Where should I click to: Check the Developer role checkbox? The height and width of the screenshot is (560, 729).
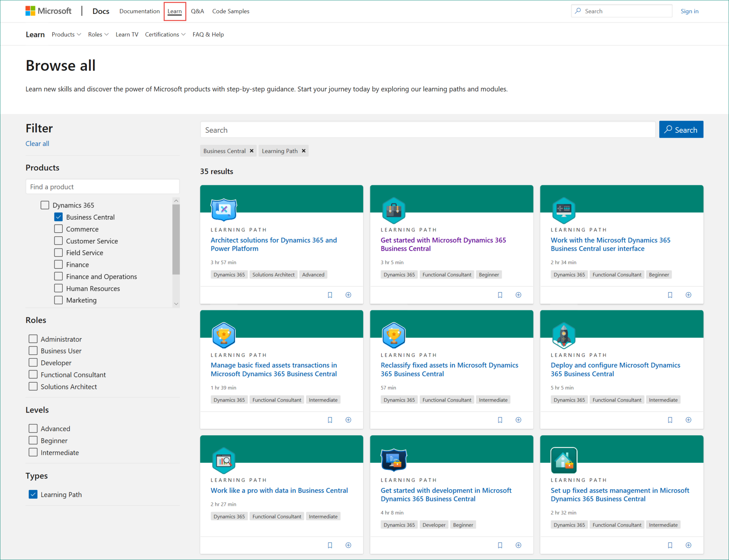point(33,362)
